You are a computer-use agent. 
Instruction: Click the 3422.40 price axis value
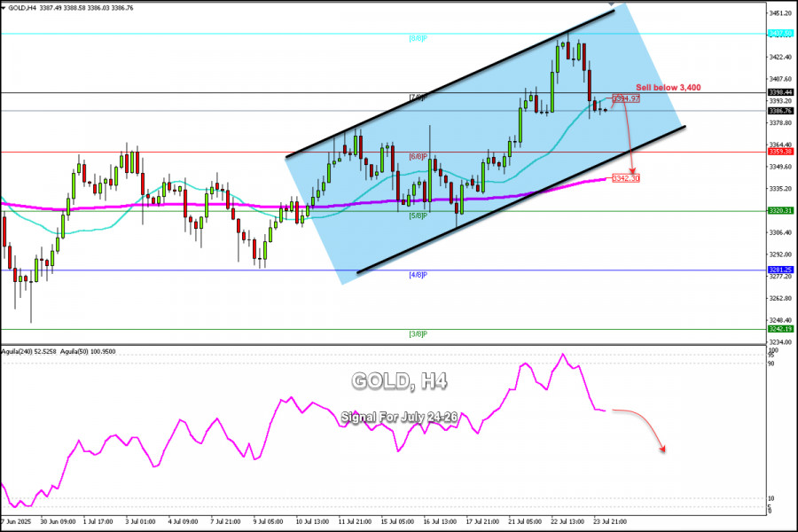click(780, 57)
